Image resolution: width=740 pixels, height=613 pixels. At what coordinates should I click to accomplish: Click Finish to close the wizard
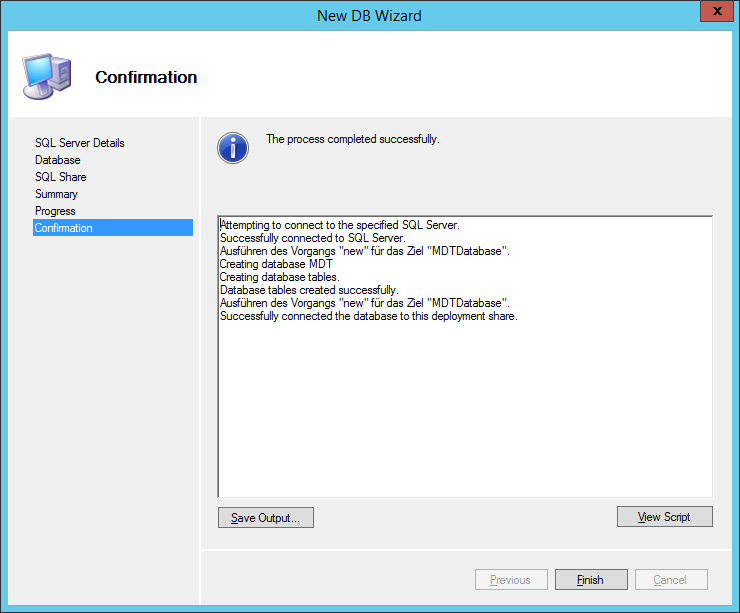(x=591, y=580)
